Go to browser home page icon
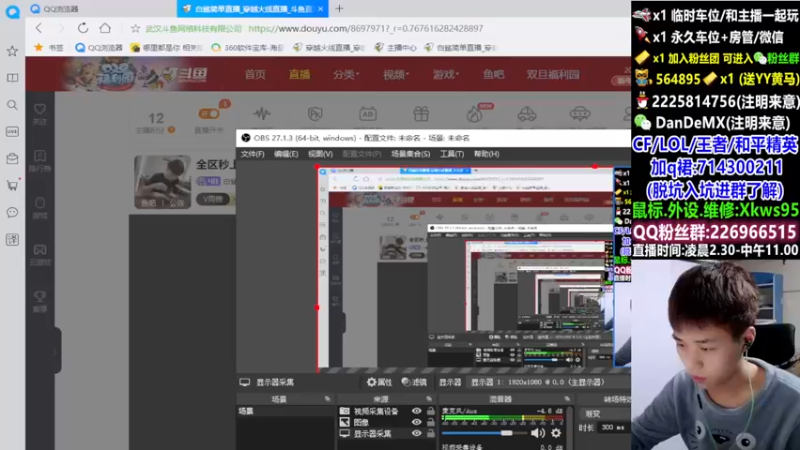 (105, 28)
